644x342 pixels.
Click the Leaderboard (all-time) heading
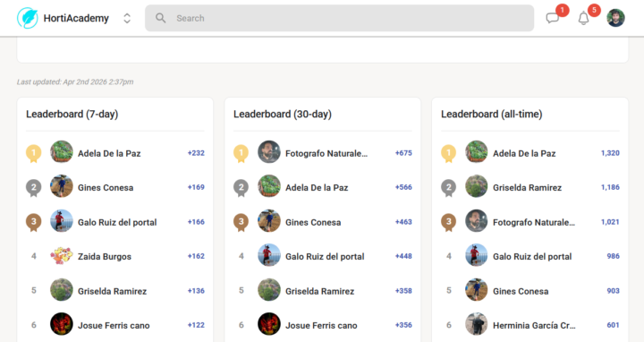tap(492, 114)
